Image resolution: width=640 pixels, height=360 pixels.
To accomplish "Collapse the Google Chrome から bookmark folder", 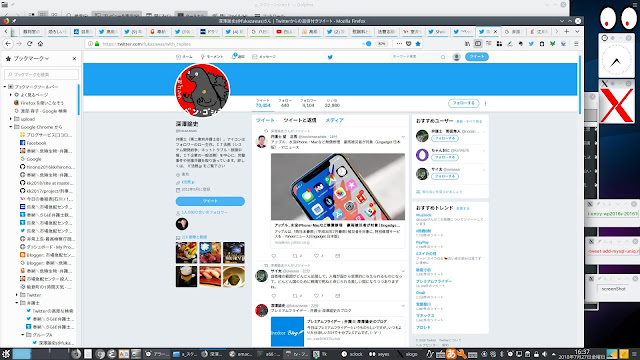I will pyautogui.click(x=11, y=127).
